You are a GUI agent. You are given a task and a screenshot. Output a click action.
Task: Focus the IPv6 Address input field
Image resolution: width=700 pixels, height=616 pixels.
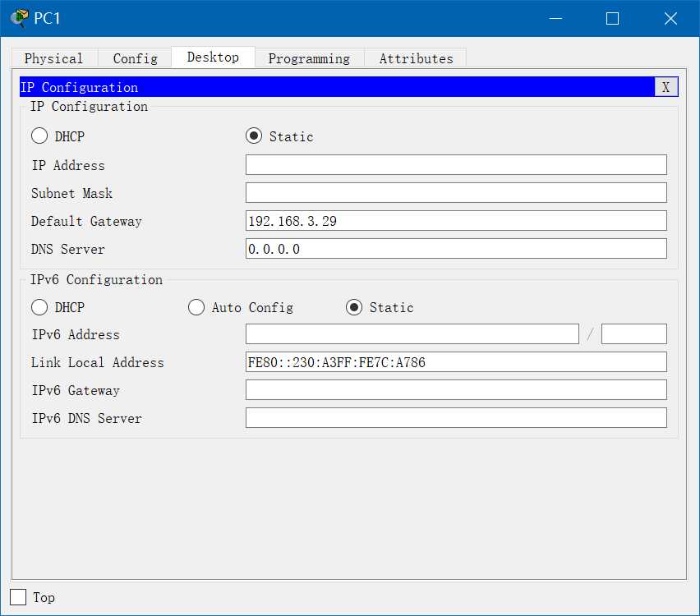pyautogui.click(x=412, y=334)
